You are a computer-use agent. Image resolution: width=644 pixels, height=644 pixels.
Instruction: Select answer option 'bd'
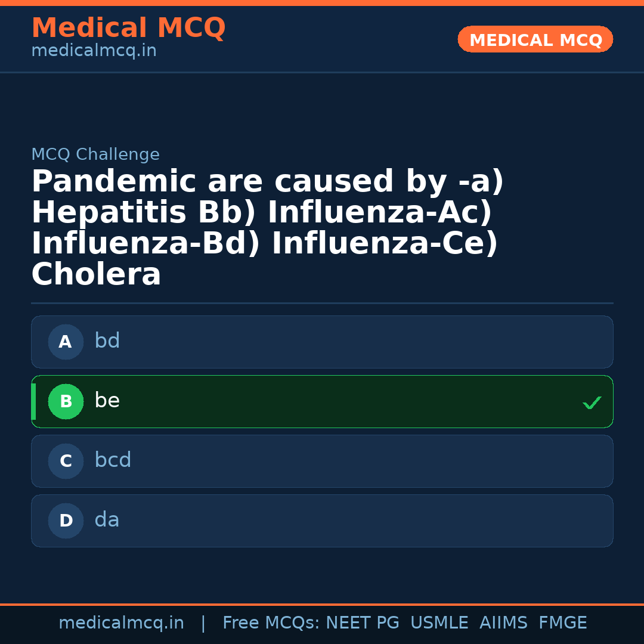tap(322, 342)
